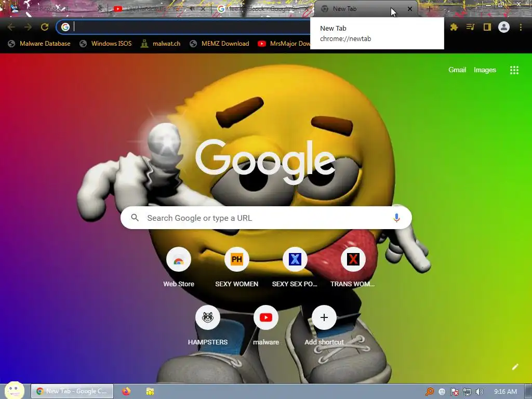532x399 pixels.
Task: Close the YouTube tab
Action: click(x=203, y=9)
